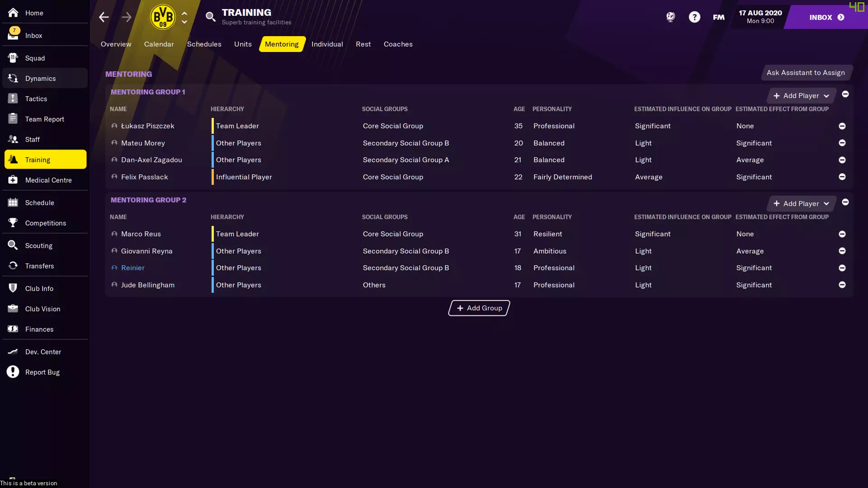Open Reinier's player profile link
Screen dimensions: 868x488
pyautogui.click(x=133, y=268)
